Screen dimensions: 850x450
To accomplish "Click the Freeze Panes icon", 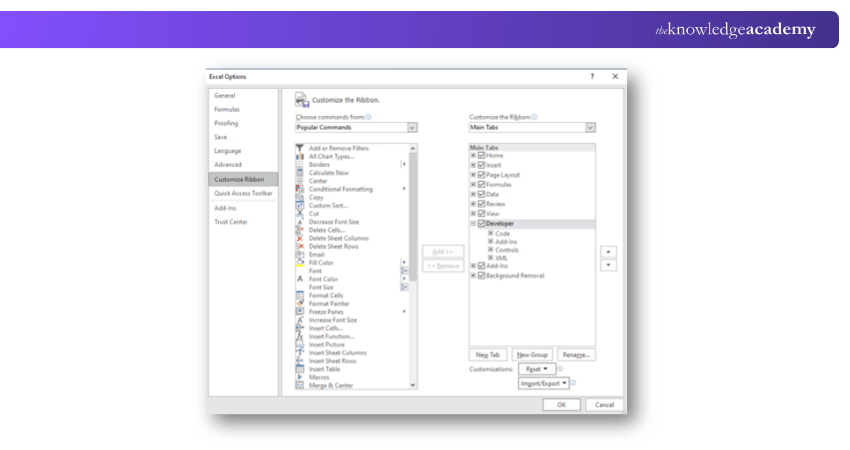I will click(299, 312).
